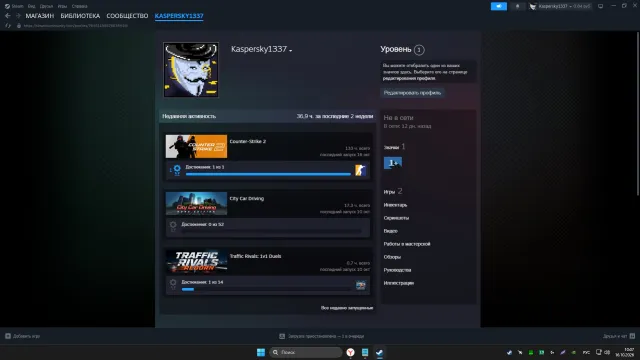Click the taskbar Поиск search box
The image size is (640, 360).
[x=306, y=352]
